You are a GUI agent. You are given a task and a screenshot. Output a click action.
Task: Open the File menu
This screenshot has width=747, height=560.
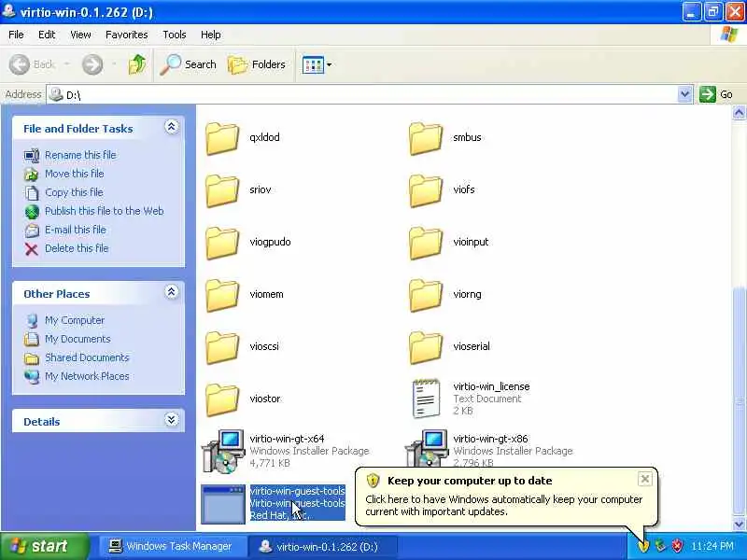coord(16,35)
